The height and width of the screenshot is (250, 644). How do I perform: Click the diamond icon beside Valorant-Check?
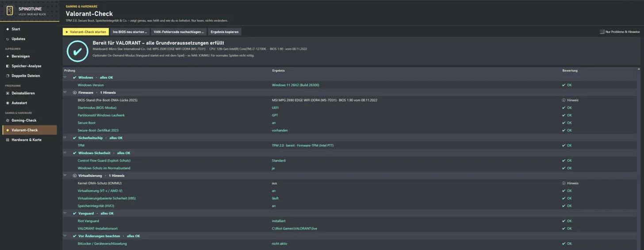(8, 130)
